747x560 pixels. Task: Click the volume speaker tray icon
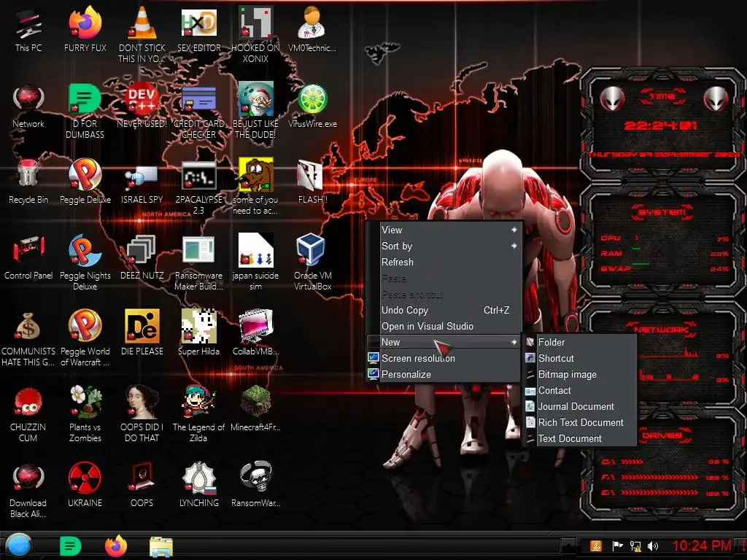pyautogui.click(x=653, y=546)
